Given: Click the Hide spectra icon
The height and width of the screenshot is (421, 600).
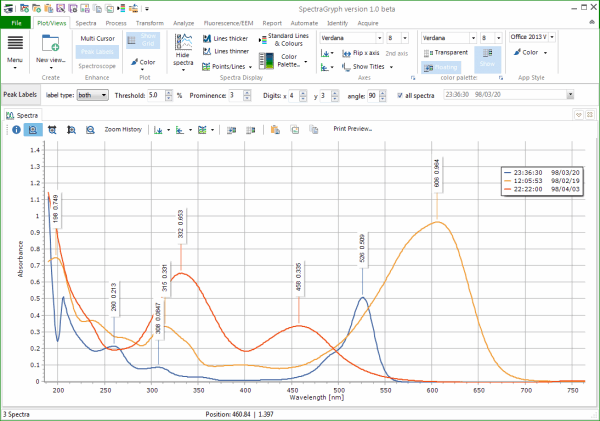Looking at the screenshot, I should (183, 42).
